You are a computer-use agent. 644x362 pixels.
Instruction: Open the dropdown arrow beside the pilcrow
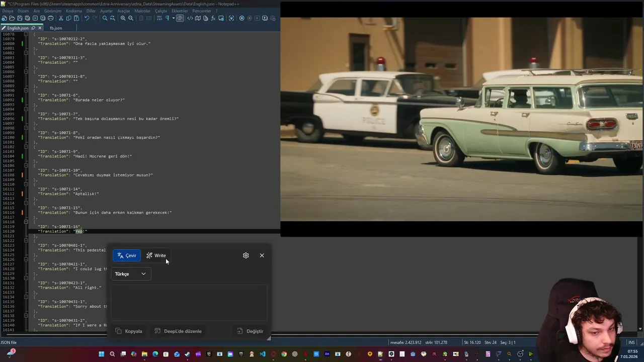[174, 18]
